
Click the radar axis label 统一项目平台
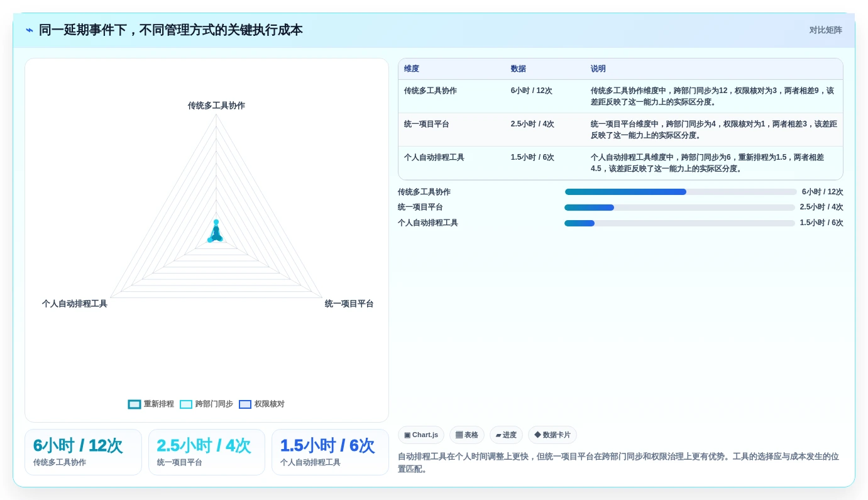pyautogui.click(x=349, y=304)
